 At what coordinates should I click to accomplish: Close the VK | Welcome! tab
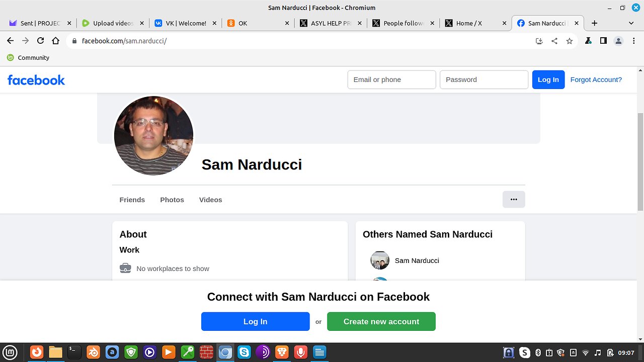(214, 23)
